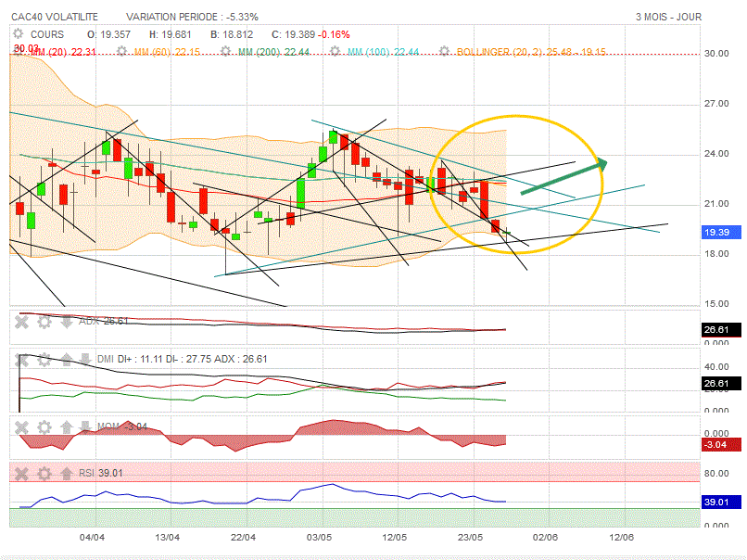Click the 02/06 date on time axis

(546, 538)
